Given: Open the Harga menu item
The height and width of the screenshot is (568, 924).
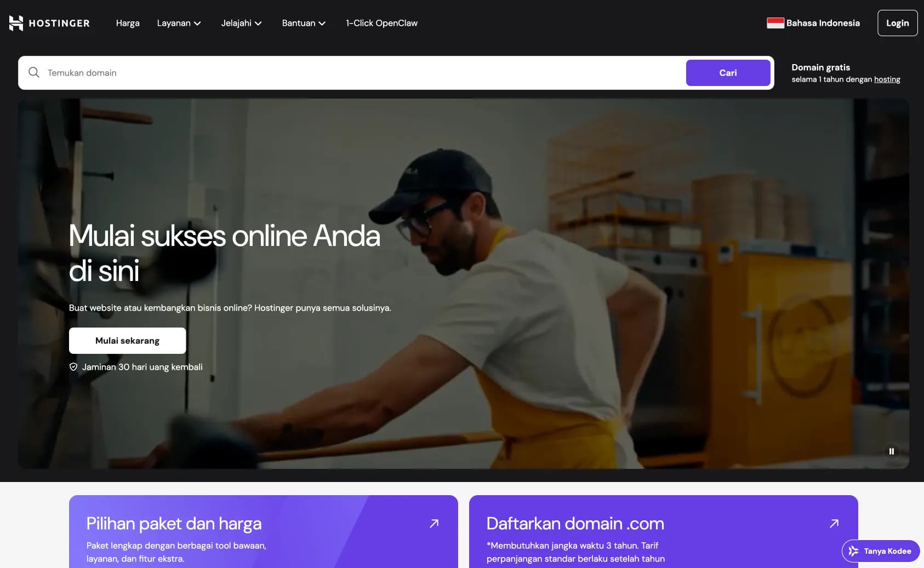Looking at the screenshot, I should 128,23.
